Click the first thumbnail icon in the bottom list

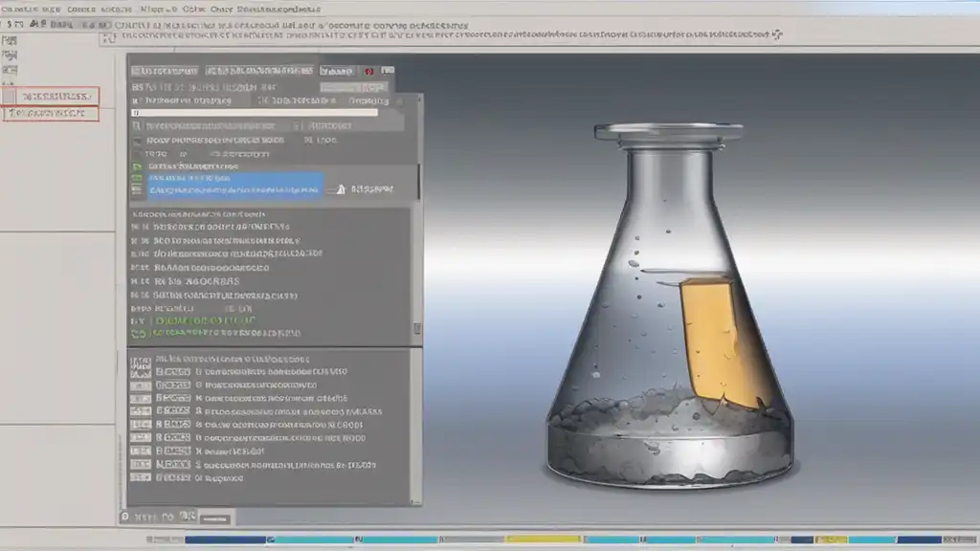pos(140,366)
